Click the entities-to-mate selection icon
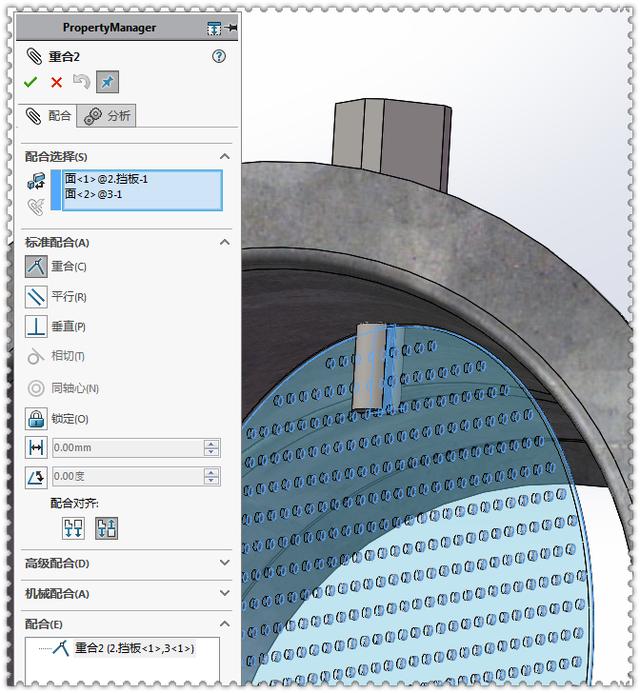This screenshot has width=640, height=693. [x=36, y=181]
